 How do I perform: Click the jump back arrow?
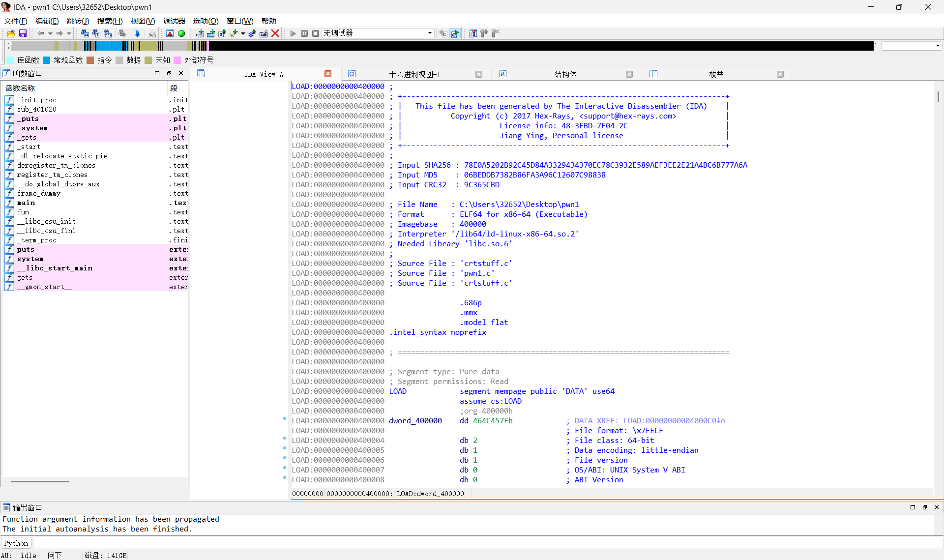[x=40, y=33]
